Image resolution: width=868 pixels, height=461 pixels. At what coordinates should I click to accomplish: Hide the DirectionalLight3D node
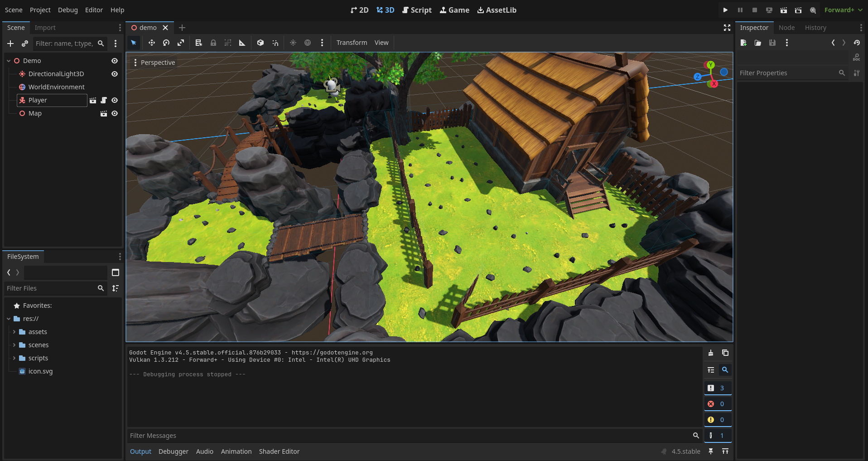(115, 74)
